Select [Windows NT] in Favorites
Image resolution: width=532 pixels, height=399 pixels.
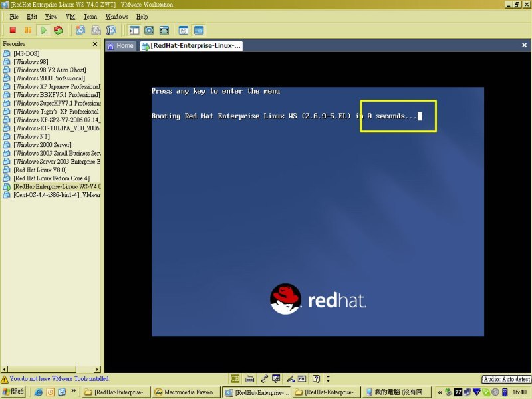click(31, 136)
